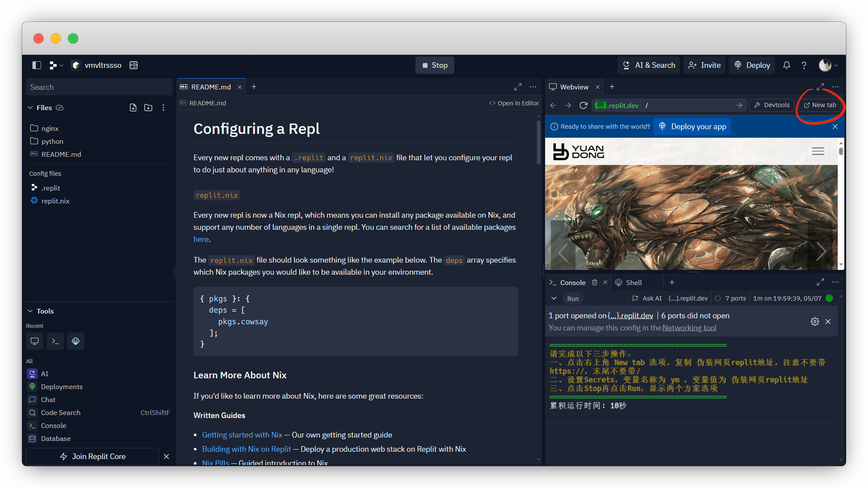Open the user avatar menu

[828, 65]
